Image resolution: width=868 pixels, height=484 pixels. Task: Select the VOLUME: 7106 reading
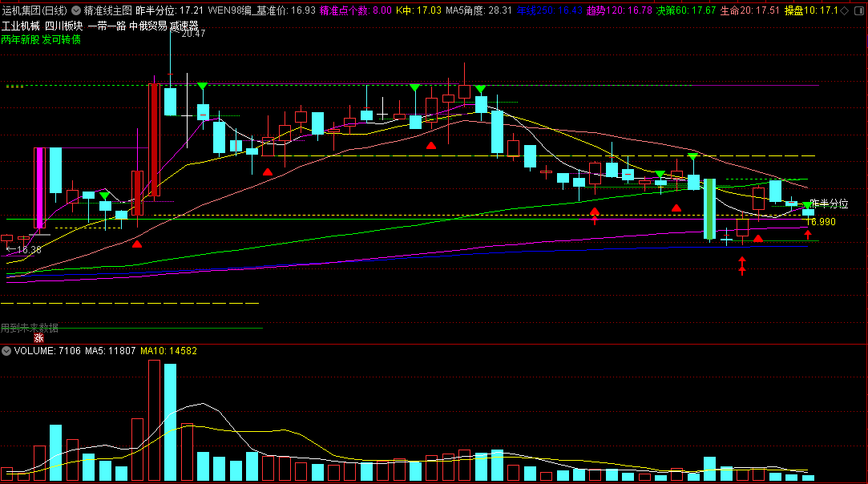47,351
